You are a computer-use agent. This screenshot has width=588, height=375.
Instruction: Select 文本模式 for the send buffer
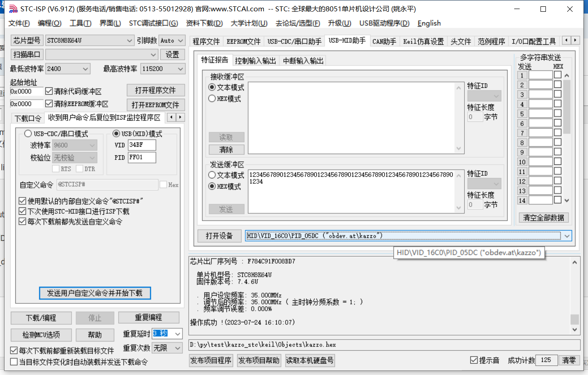coord(212,175)
